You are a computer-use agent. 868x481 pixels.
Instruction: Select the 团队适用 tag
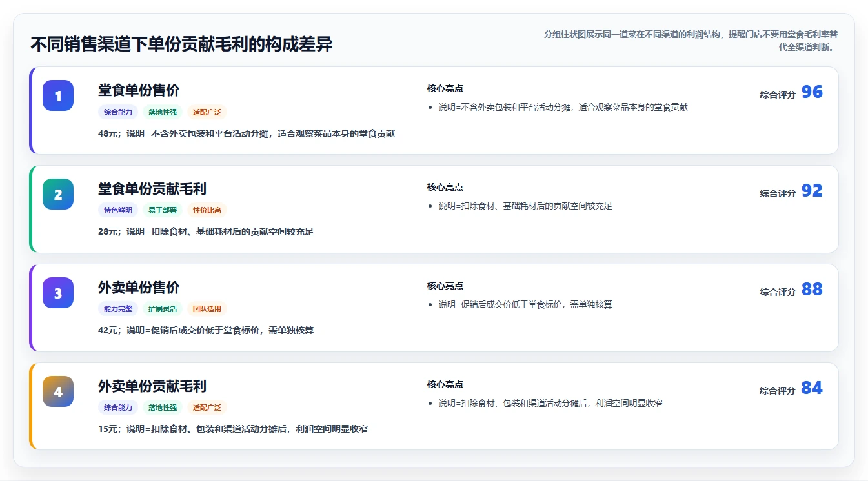point(207,309)
